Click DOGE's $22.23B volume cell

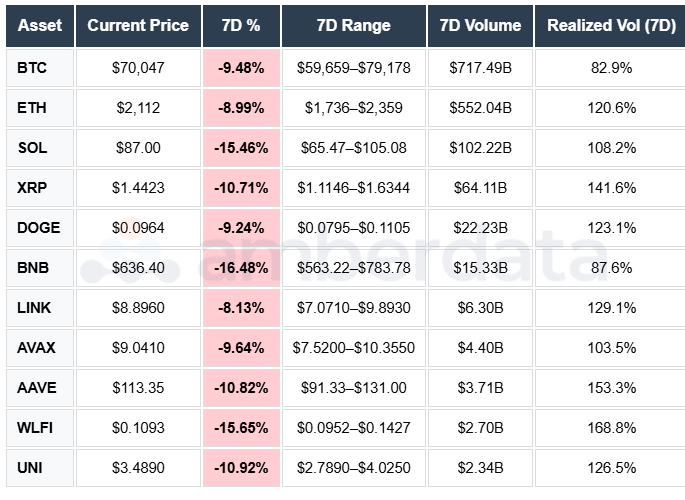click(480, 228)
